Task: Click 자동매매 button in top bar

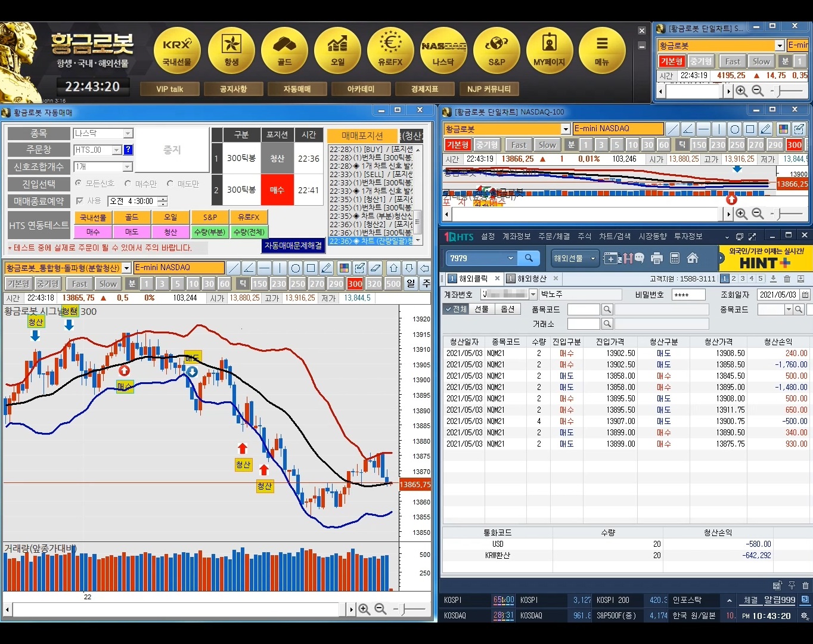Action: click(x=297, y=89)
